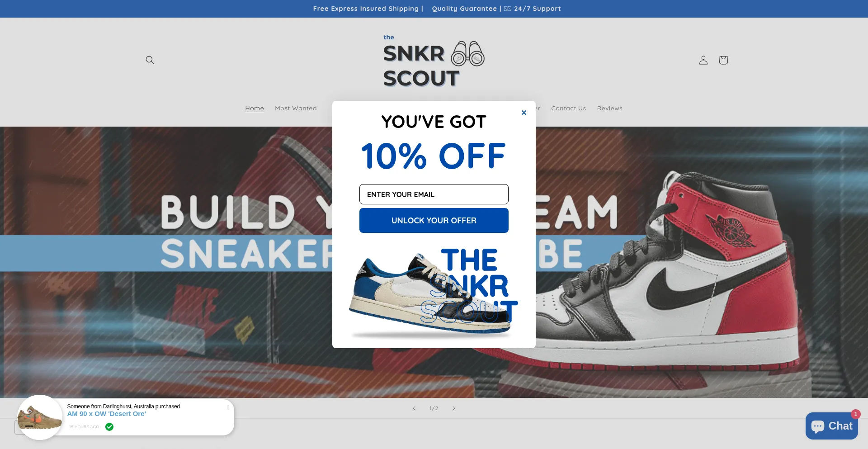The image size is (868, 449).
Task: Click the SNKR Scout binoculars logo
Action: click(434, 61)
